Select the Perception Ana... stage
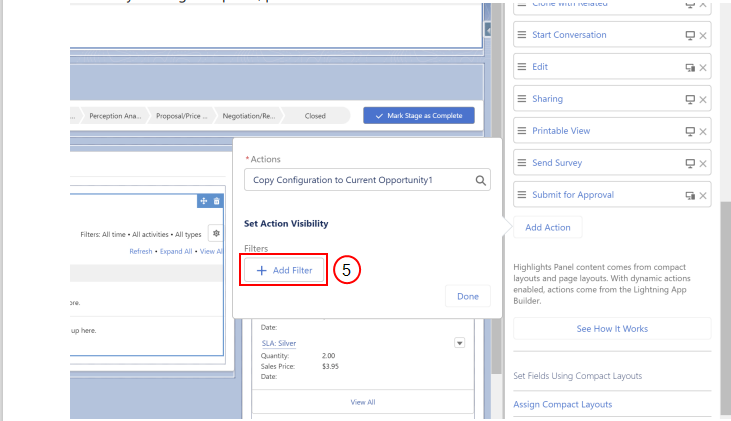Image resolution: width=731 pixels, height=421 pixels. point(115,116)
